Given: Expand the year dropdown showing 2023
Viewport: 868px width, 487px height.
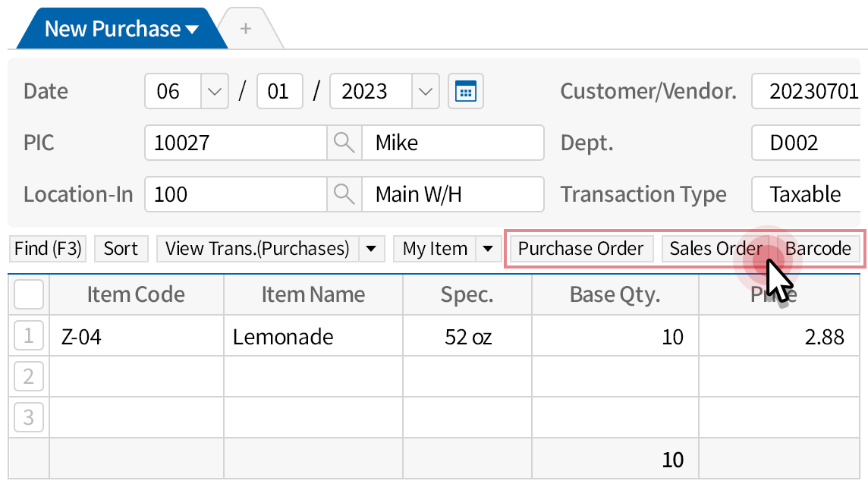Looking at the screenshot, I should coord(425,92).
